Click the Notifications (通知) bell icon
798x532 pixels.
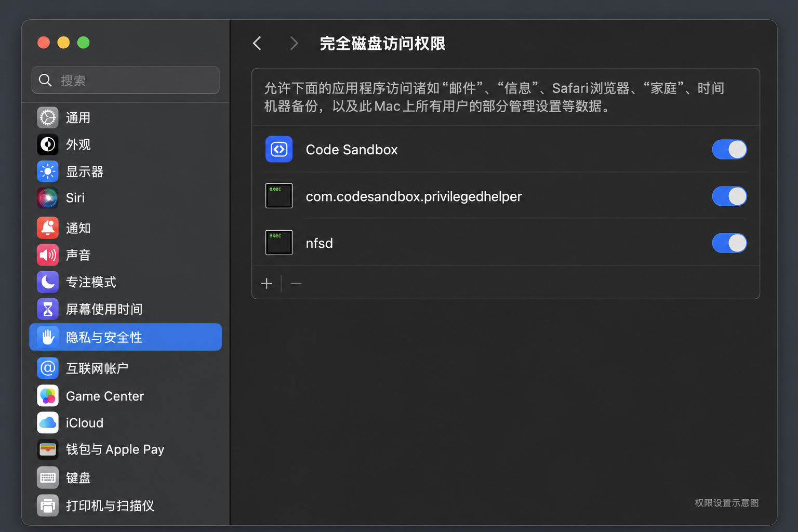point(48,228)
